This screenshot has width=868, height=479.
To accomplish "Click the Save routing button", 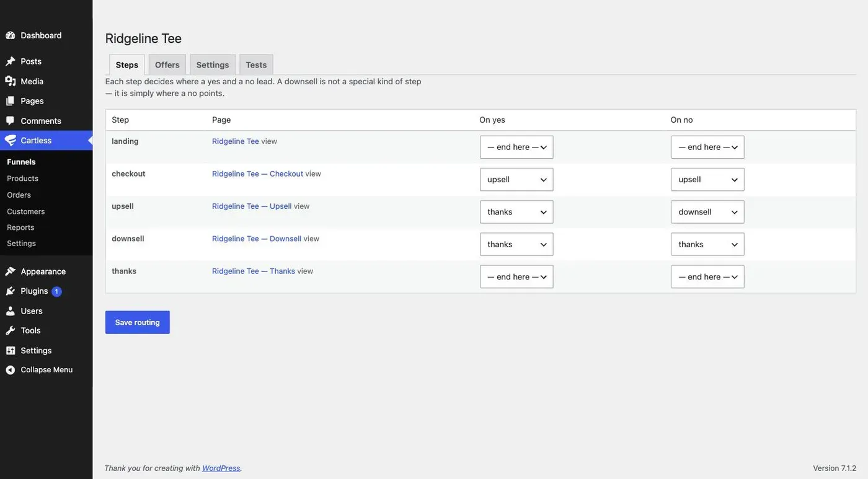I will (x=138, y=322).
